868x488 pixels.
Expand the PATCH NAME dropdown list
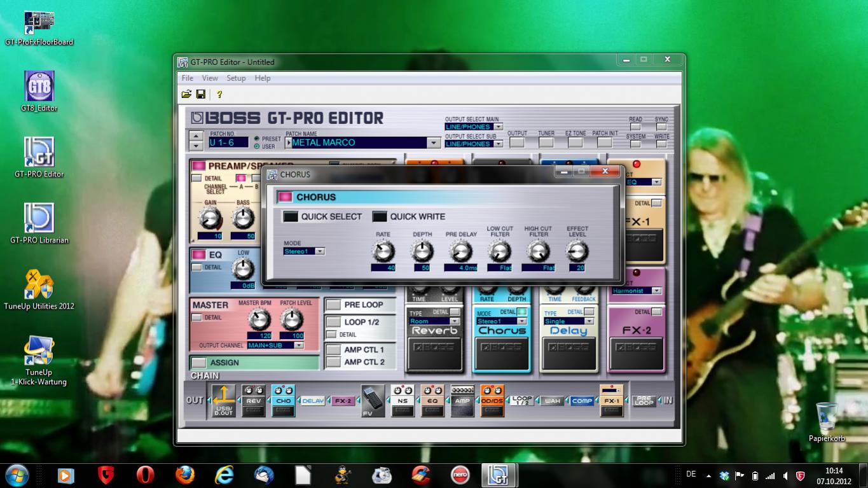pyautogui.click(x=434, y=143)
